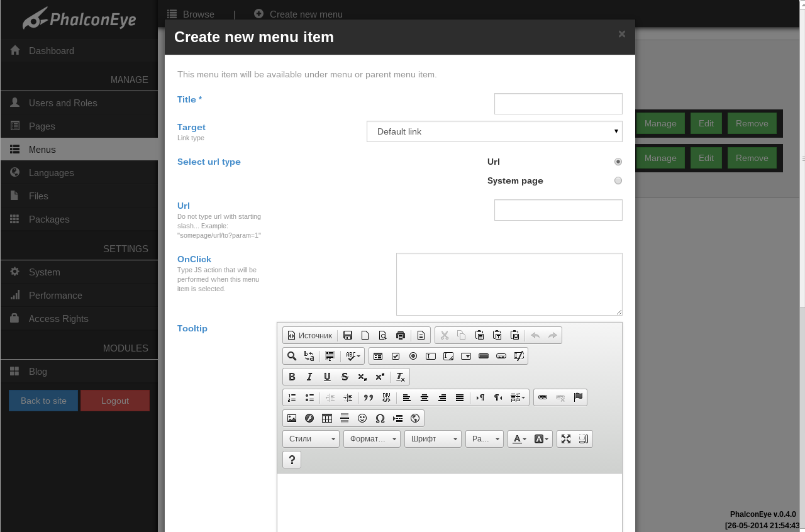Open Users and Roles in the sidebar
This screenshot has height=532, width=805.
pyautogui.click(x=79, y=103)
